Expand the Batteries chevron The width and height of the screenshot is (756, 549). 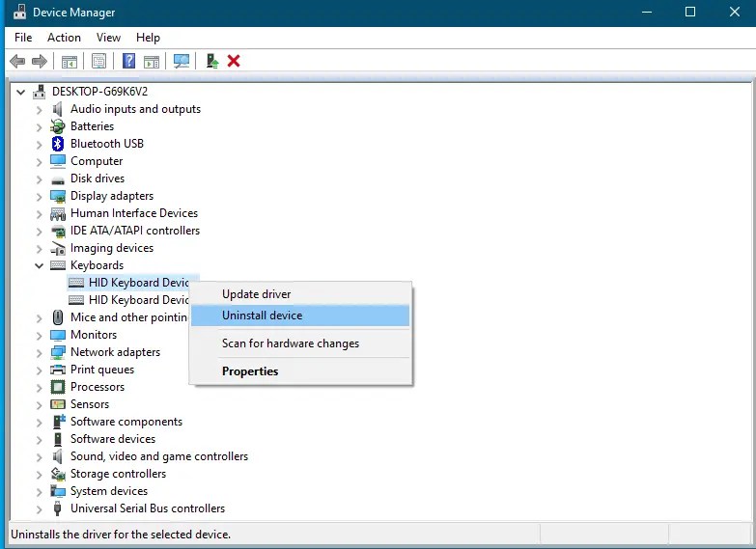(39, 127)
